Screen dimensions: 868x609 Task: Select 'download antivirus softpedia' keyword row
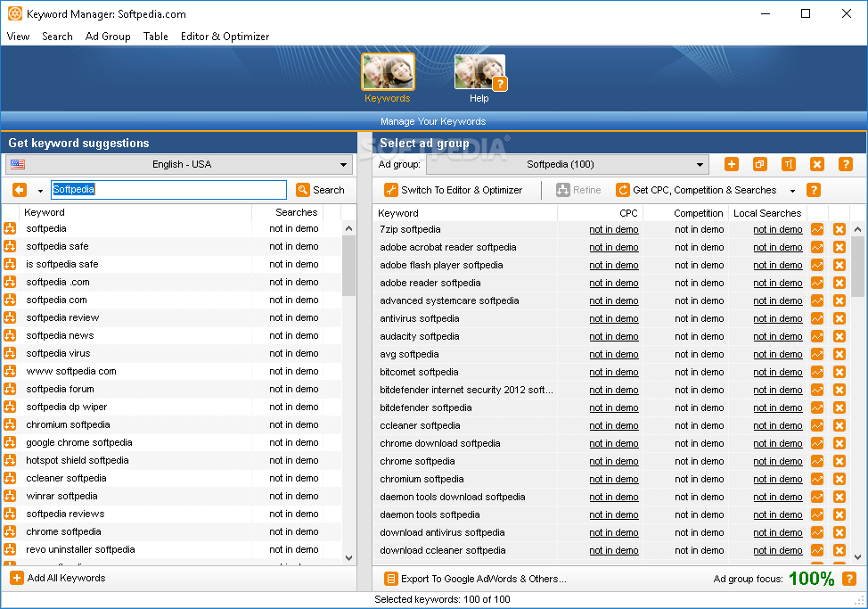coord(611,532)
